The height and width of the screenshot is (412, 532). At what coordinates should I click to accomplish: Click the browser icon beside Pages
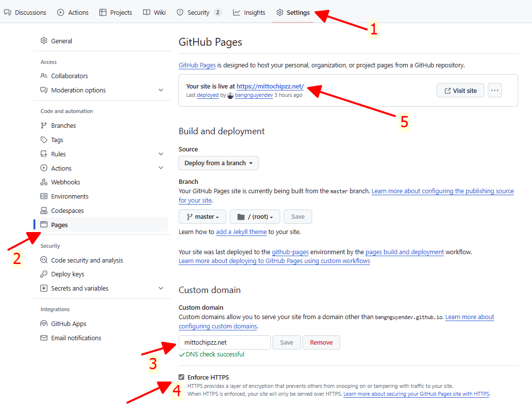pos(44,224)
